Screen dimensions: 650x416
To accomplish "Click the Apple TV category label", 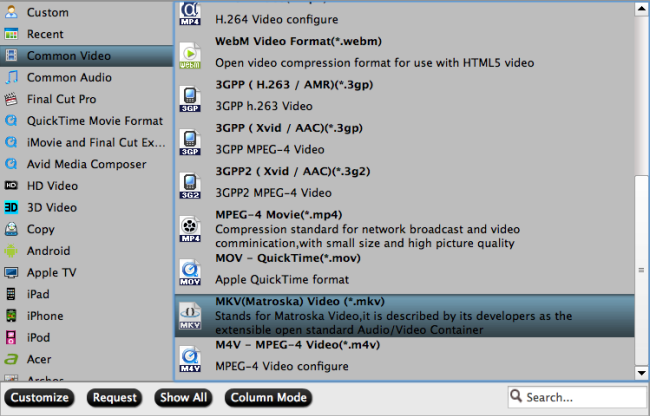I will (x=52, y=273).
